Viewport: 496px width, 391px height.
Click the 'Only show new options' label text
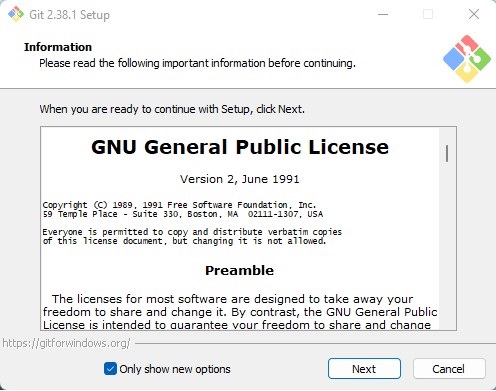175,369
